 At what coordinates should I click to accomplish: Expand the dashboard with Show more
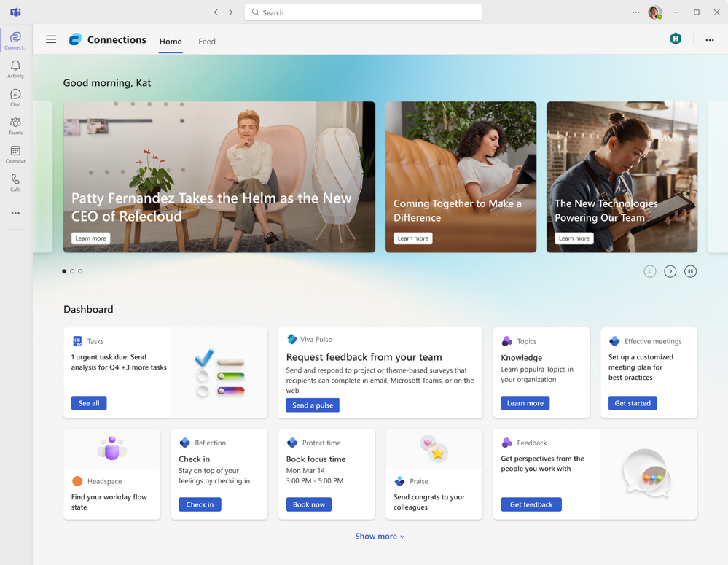380,536
